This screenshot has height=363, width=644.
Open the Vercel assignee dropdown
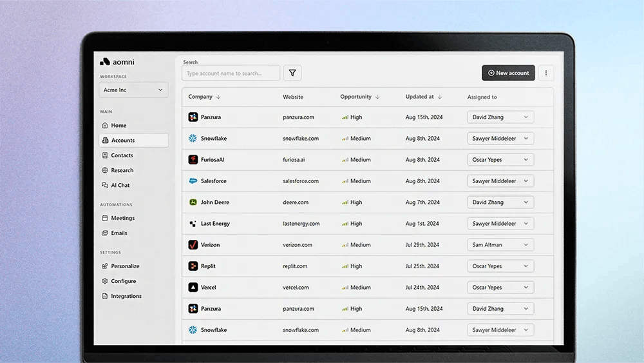click(x=500, y=288)
